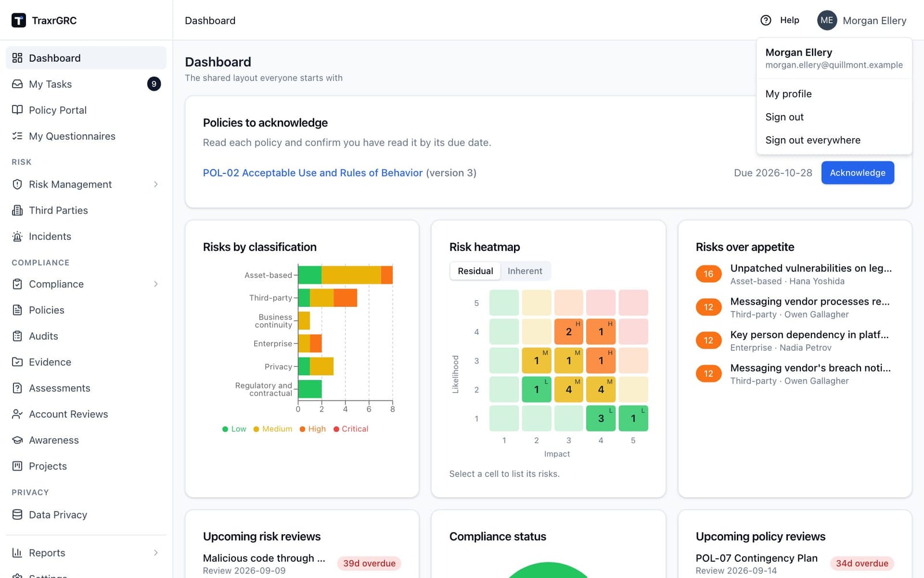The image size is (924, 578).
Task: Click the Help question mark icon
Action: (x=766, y=20)
